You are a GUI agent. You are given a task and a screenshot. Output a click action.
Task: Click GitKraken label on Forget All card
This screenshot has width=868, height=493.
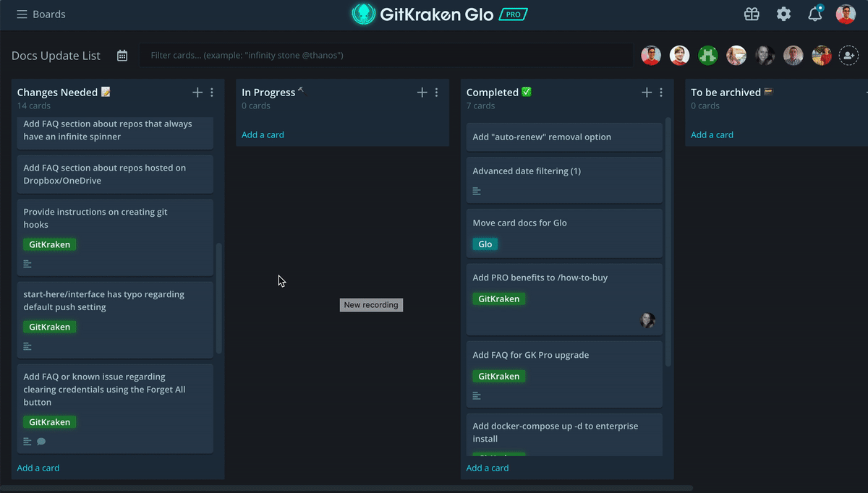click(x=50, y=422)
